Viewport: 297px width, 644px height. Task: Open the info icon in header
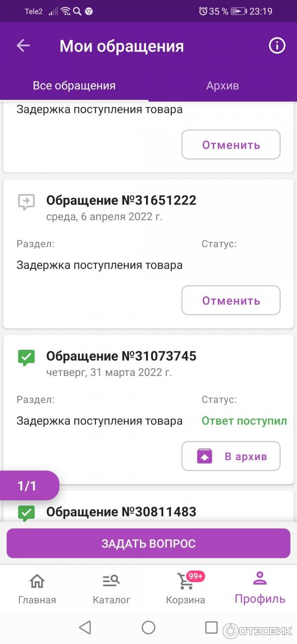tap(277, 46)
